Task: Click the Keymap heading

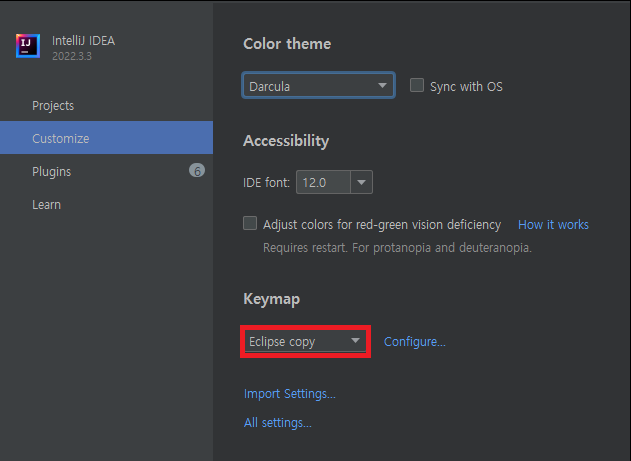Action: [271, 299]
